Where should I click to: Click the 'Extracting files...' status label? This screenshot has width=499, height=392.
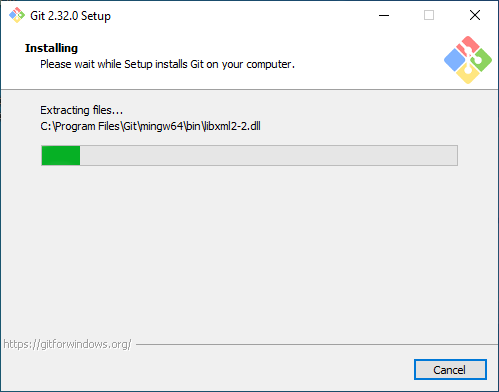(81, 110)
